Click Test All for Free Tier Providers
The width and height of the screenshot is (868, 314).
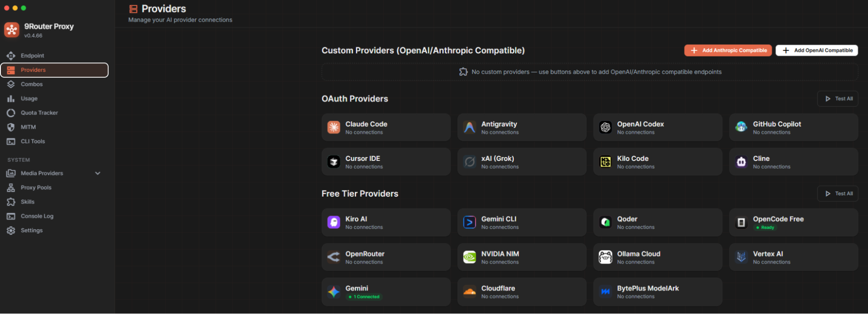838,194
